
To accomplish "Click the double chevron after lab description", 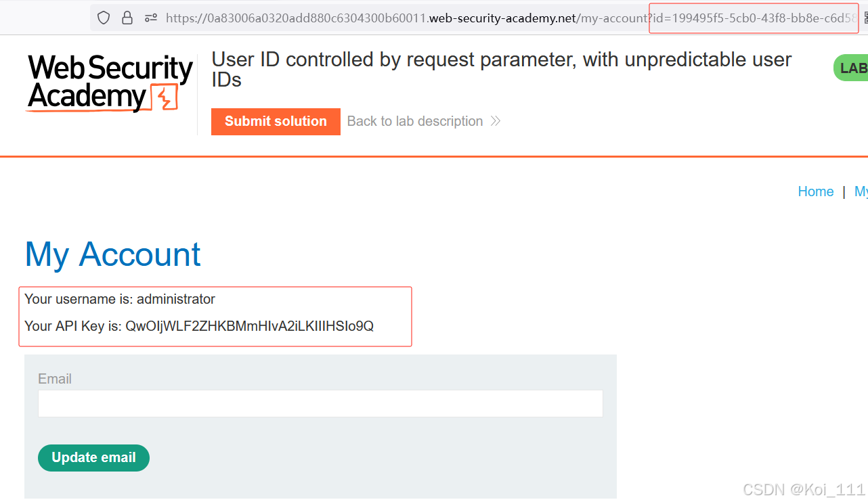I will tap(496, 121).
